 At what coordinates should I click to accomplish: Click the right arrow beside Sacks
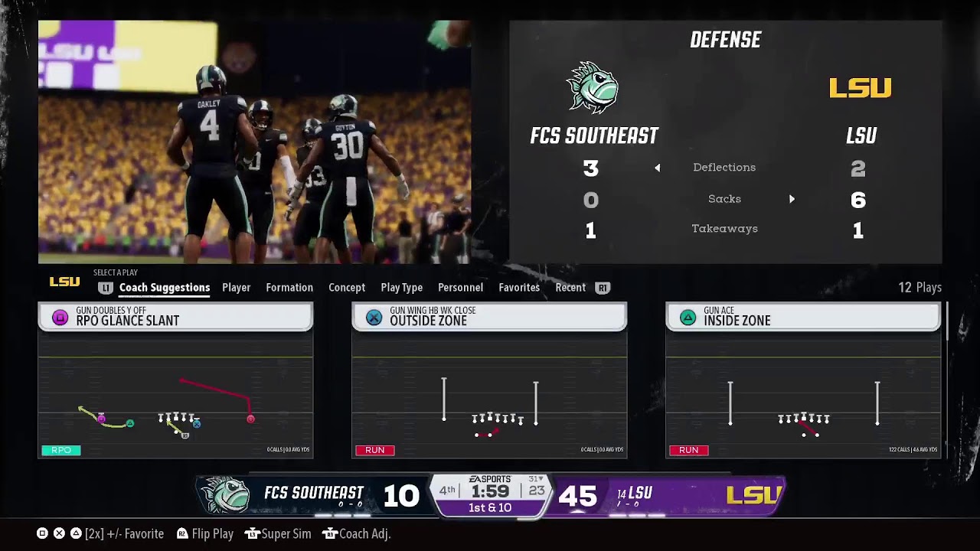tap(792, 199)
